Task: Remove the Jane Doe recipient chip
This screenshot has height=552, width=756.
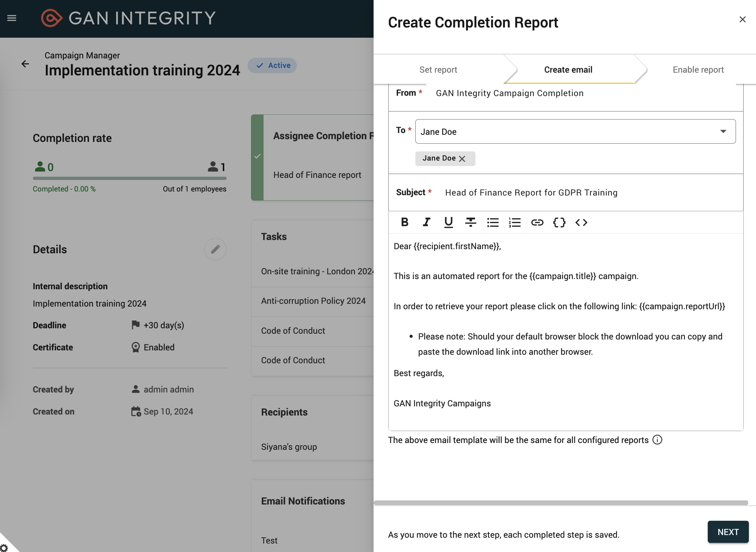Action: click(462, 159)
